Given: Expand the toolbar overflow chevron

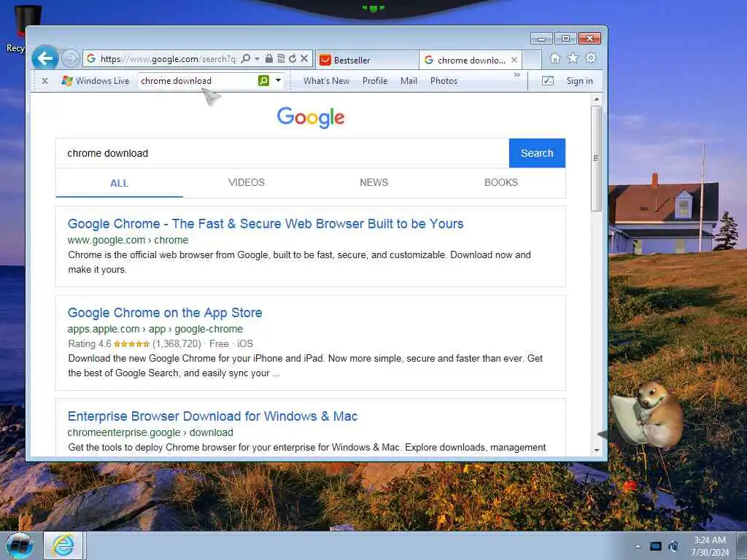Looking at the screenshot, I should (517, 75).
